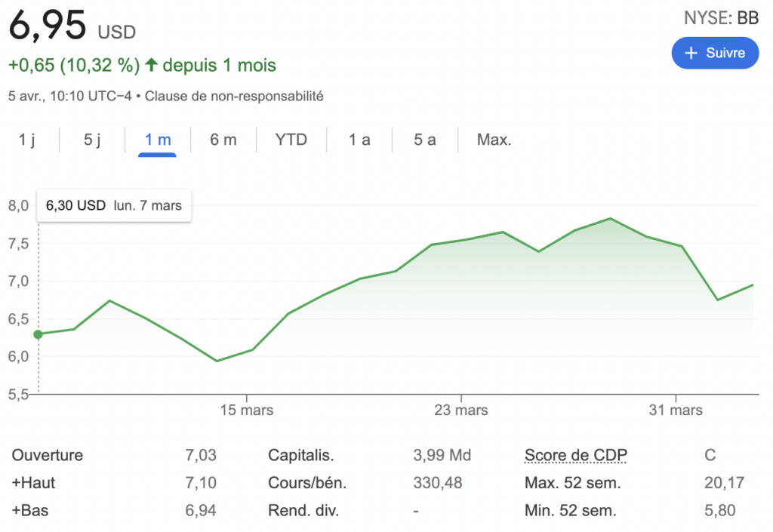This screenshot has height=532, width=773.
Task: Show the 6 m chart range
Action: click(x=223, y=140)
